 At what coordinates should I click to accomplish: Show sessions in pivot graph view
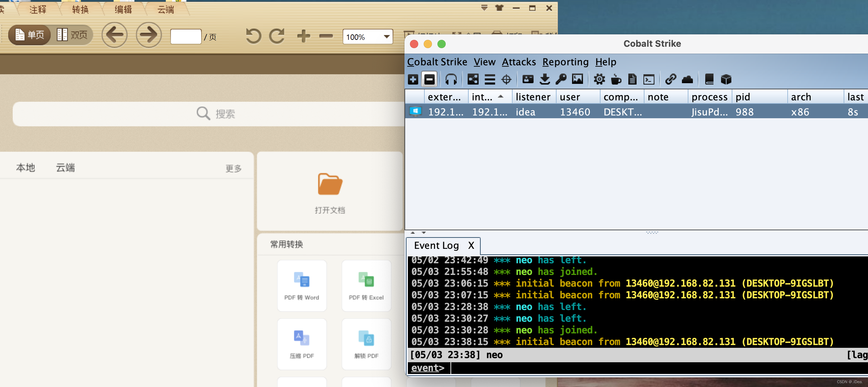click(x=473, y=79)
